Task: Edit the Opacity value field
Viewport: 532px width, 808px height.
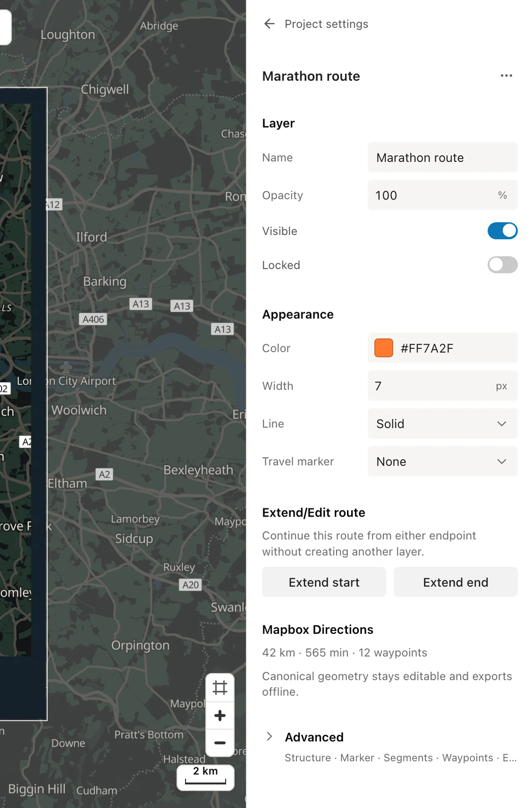Action: (x=443, y=195)
